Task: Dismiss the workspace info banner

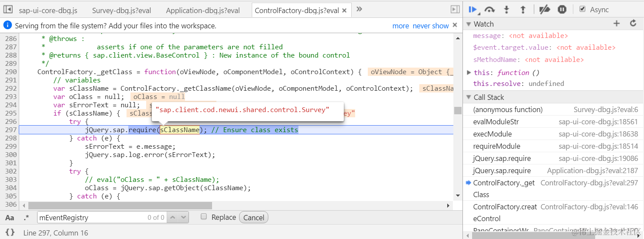Action: pos(455,25)
